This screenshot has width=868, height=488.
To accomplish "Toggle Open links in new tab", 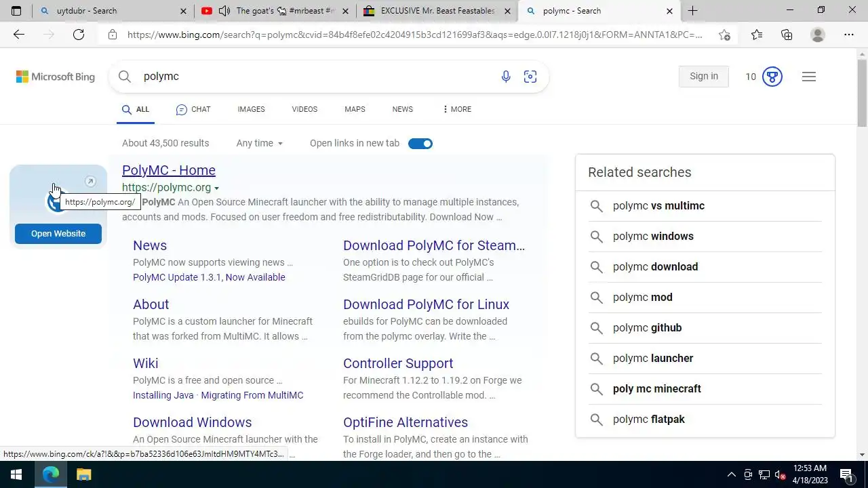I will click(x=420, y=143).
